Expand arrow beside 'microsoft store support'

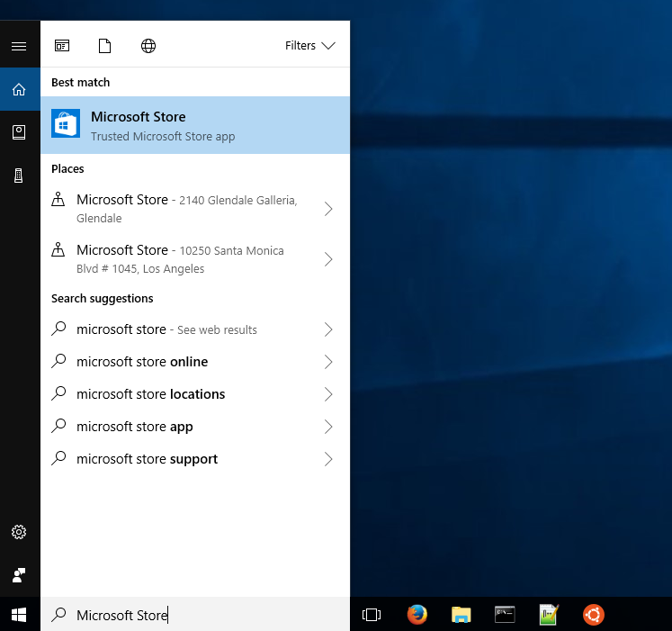pos(328,459)
